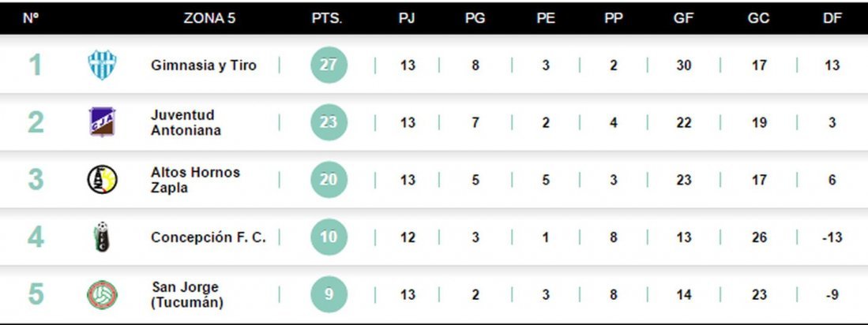Click the ZONA 5 column header

209,18
